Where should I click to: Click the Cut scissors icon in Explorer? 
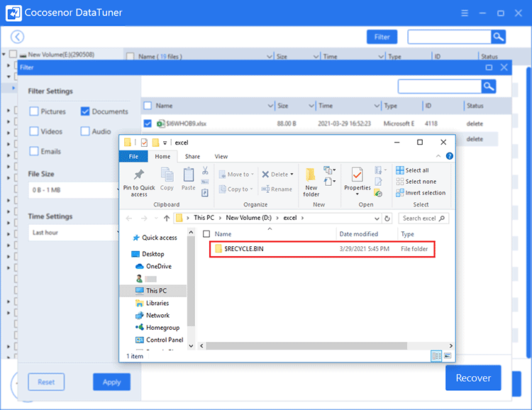(205, 170)
